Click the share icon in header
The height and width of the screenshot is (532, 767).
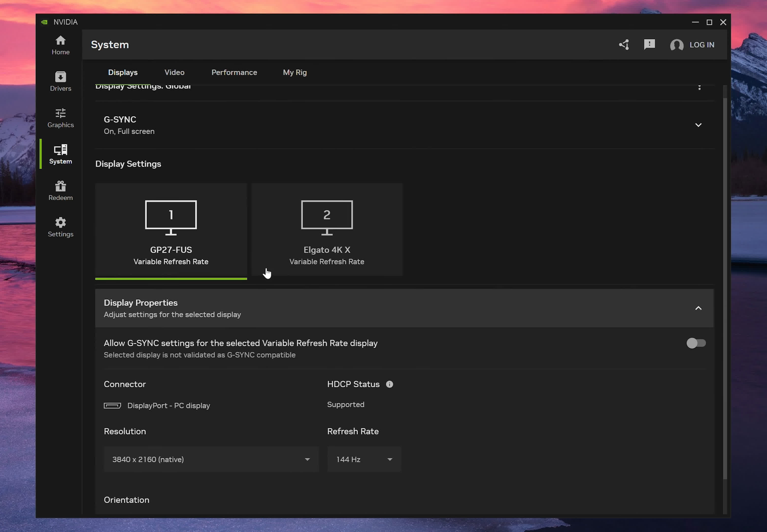click(x=624, y=45)
